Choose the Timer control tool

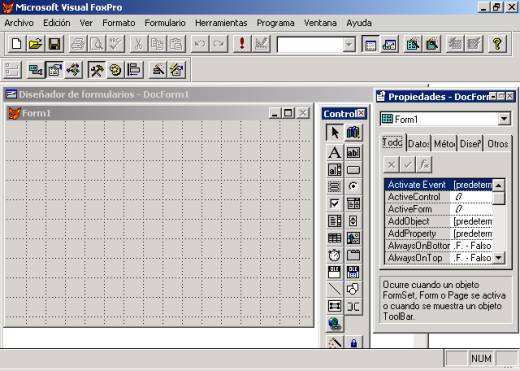334,255
